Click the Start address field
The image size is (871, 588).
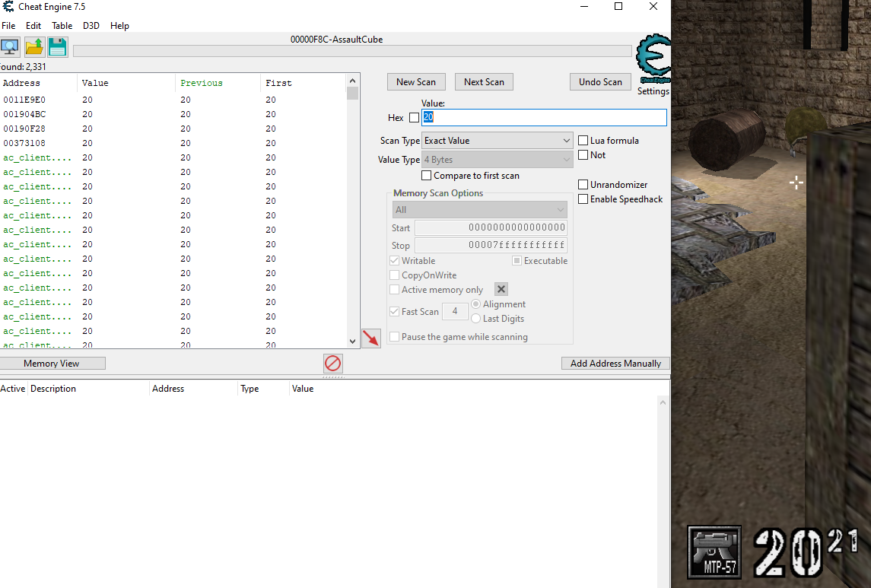491,227
